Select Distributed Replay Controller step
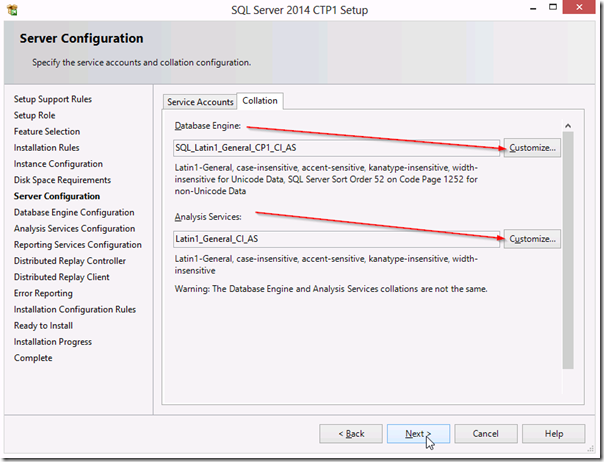 click(70, 261)
